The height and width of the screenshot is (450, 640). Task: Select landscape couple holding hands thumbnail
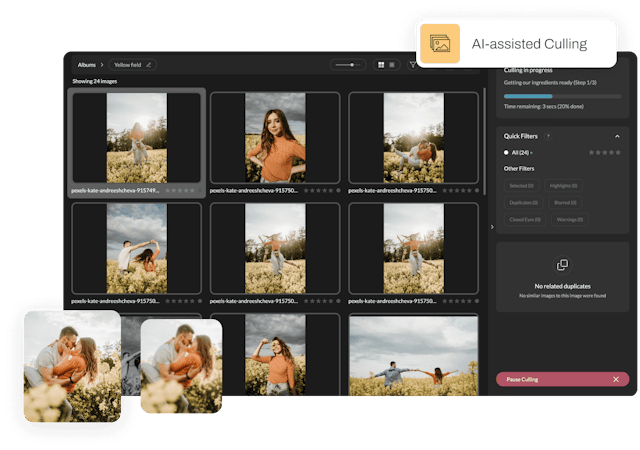pos(413,355)
